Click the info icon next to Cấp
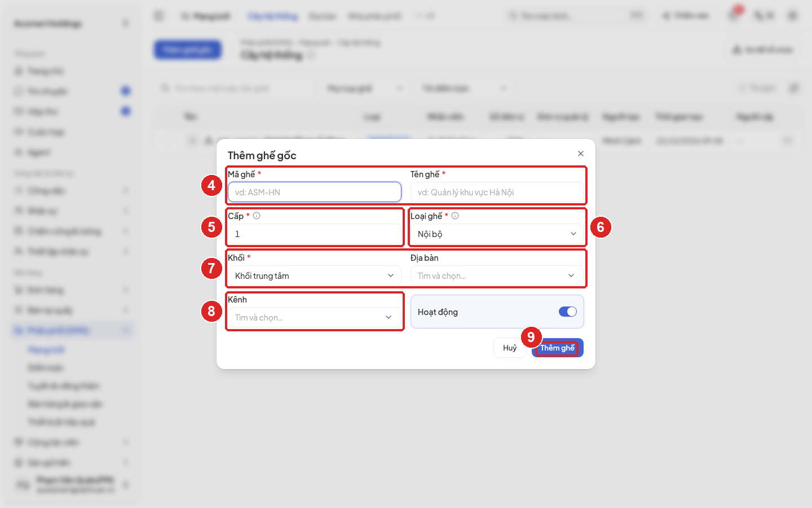The image size is (812, 508). (x=257, y=216)
